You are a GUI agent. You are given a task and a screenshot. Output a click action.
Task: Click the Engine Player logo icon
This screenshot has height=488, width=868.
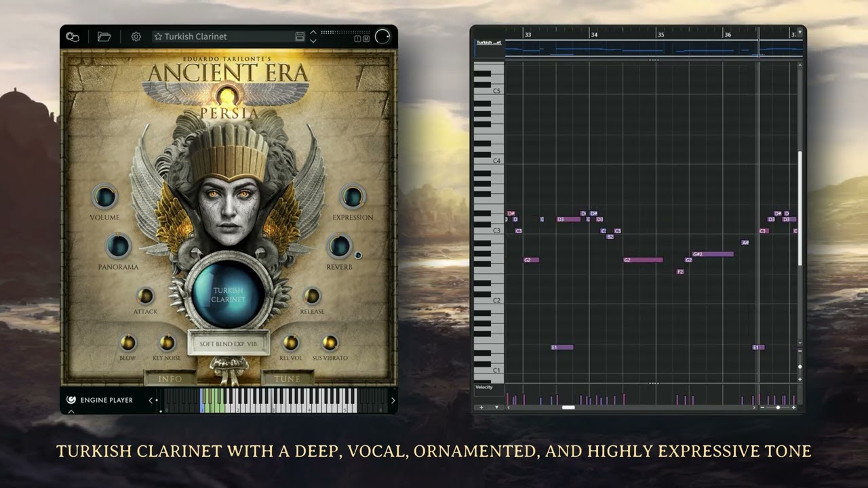[71, 400]
